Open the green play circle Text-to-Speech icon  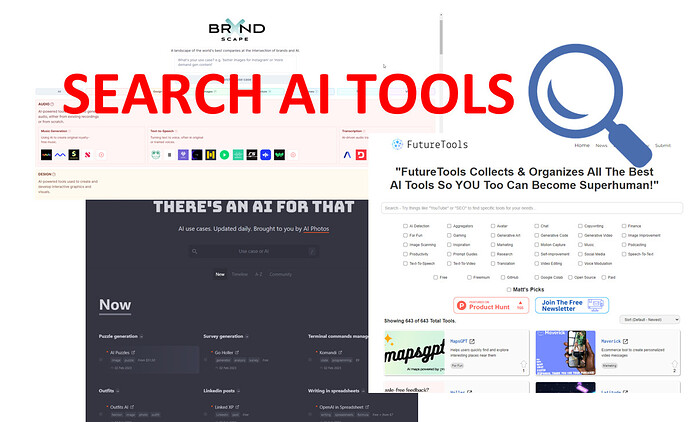click(224, 155)
